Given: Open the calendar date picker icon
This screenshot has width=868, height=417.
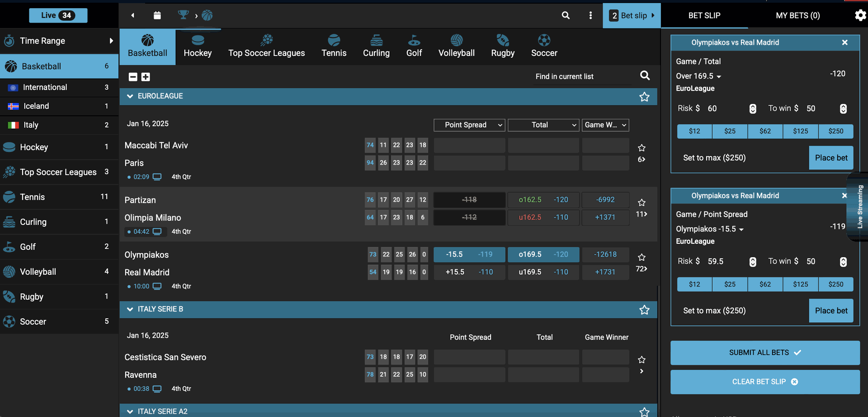Looking at the screenshot, I should pos(157,15).
